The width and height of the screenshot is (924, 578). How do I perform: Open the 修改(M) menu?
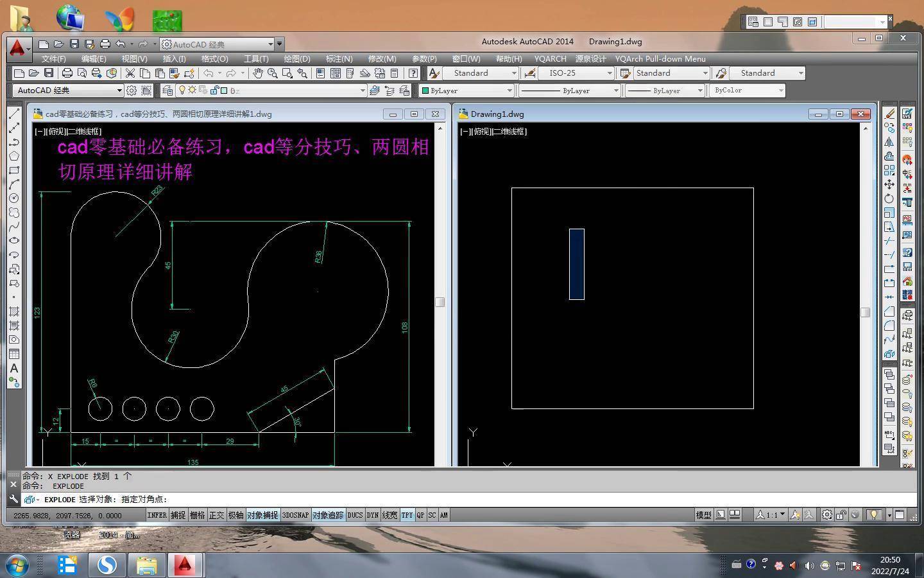pyautogui.click(x=382, y=58)
